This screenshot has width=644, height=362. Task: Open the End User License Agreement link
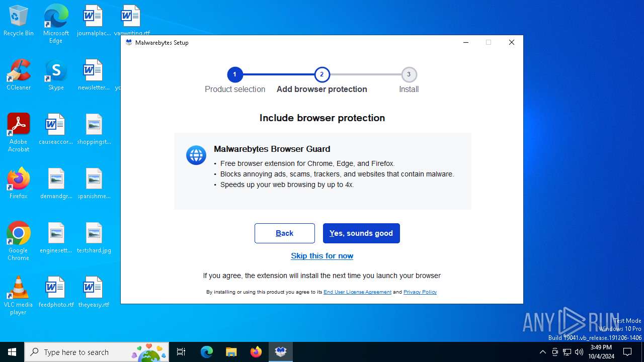point(357,292)
